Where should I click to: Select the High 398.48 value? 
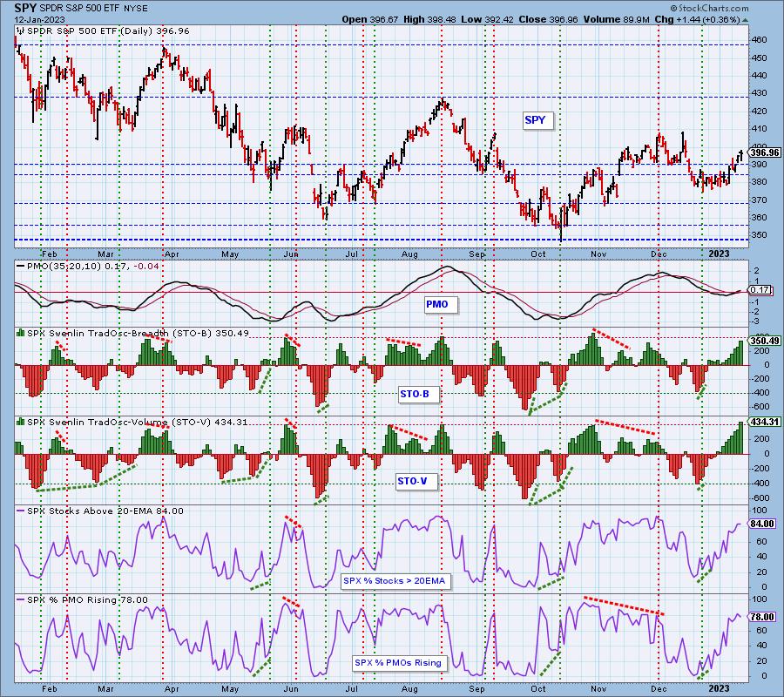tap(430, 19)
